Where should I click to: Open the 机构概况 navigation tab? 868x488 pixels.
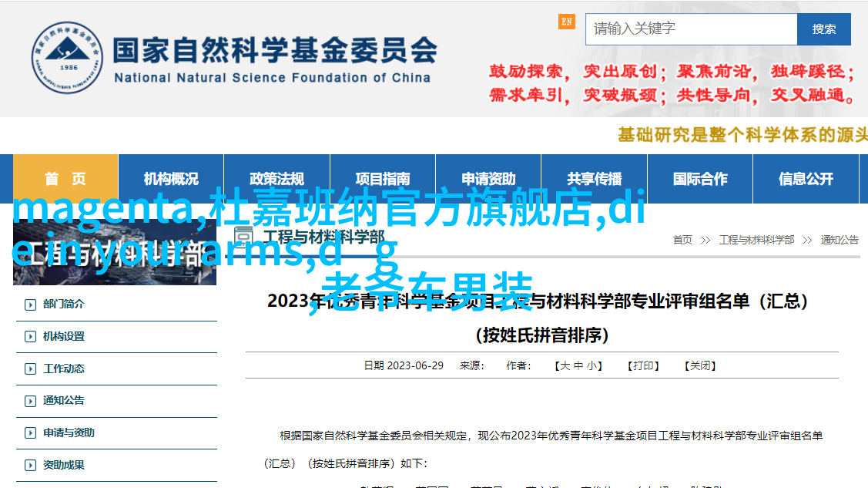click(171, 178)
